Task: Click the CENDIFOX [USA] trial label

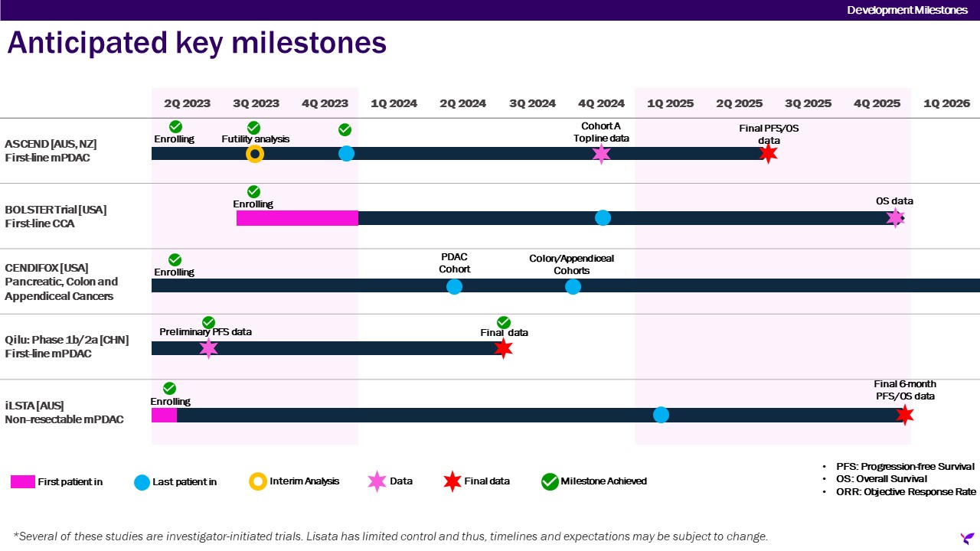Action: click(46, 268)
